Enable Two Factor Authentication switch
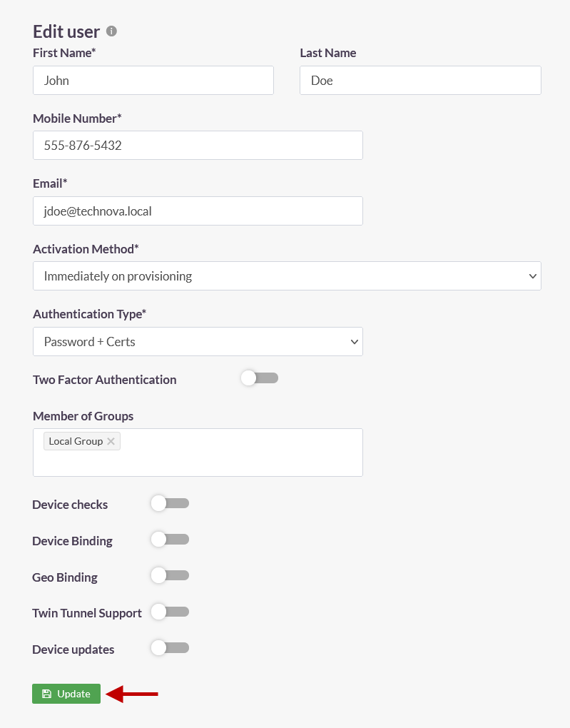The image size is (570, 728). pyautogui.click(x=260, y=378)
